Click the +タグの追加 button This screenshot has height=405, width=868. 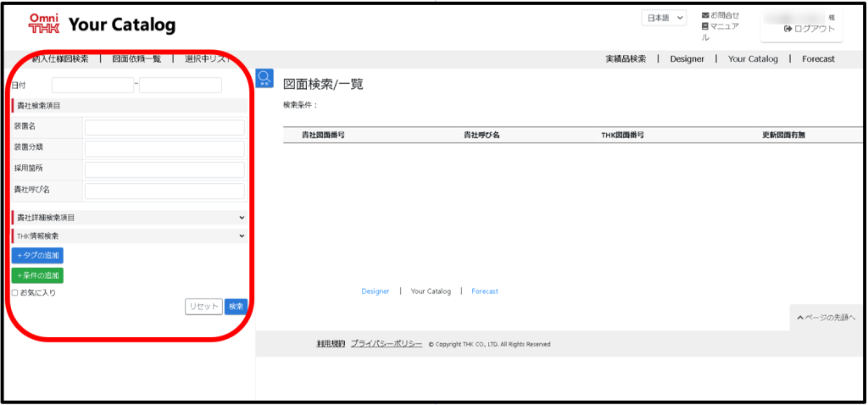coord(37,256)
